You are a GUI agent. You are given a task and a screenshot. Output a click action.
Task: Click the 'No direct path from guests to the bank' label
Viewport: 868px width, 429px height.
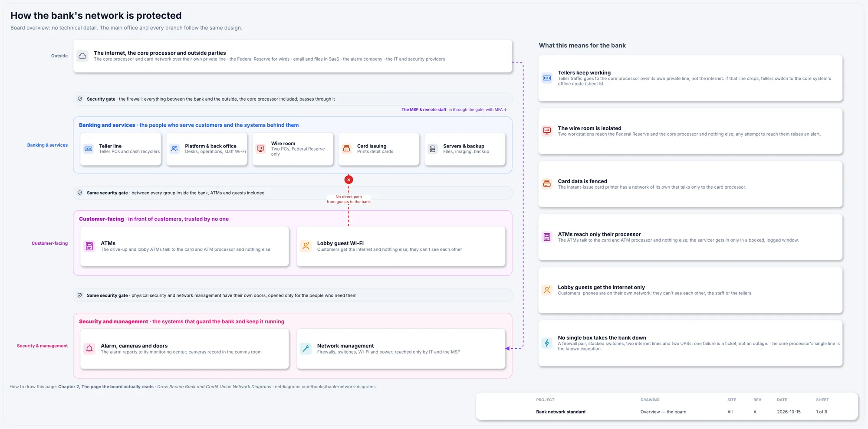[349, 200]
